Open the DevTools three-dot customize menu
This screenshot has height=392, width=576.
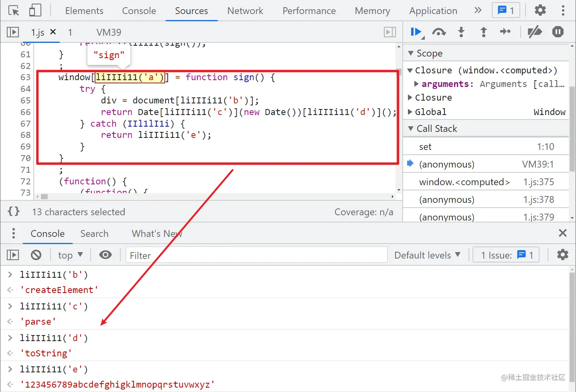click(563, 10)
